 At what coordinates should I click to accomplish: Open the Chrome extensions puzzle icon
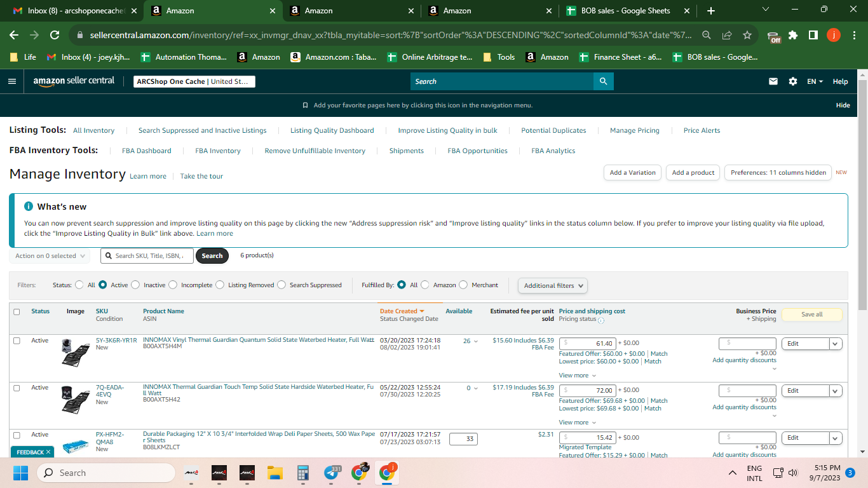tap(793, 35)
